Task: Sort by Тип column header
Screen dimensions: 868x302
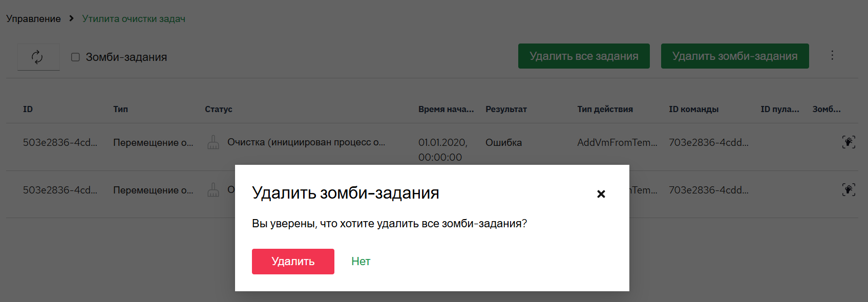Action: (120, 109)
